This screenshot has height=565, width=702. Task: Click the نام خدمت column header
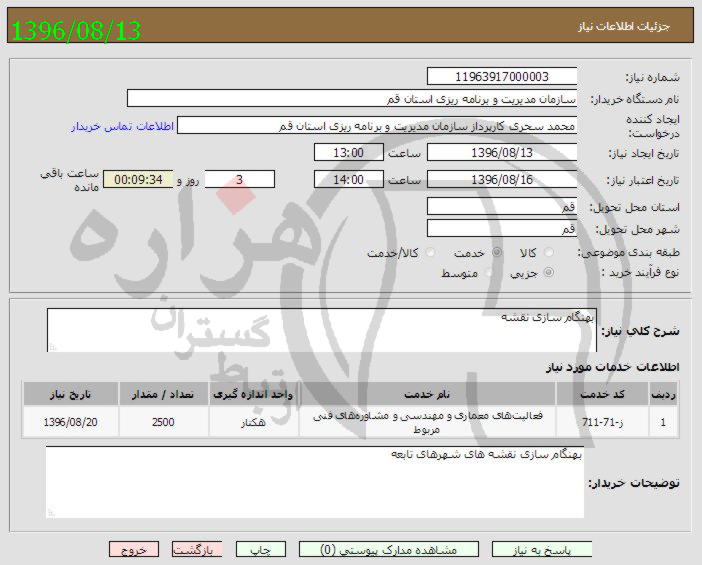[427, 394]
